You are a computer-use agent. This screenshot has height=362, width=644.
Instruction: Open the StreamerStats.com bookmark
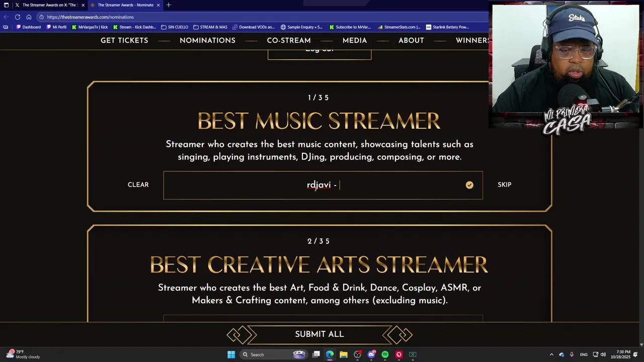(x=399, y=27)
